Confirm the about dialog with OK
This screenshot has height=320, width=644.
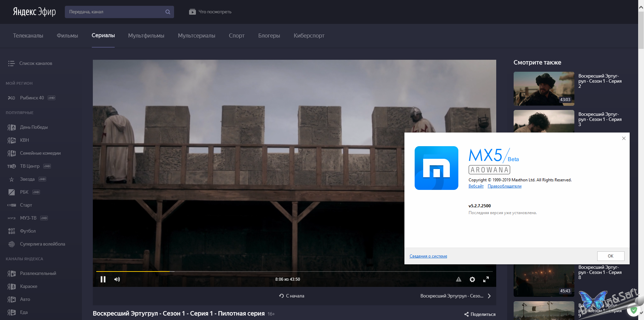(611, 256)
